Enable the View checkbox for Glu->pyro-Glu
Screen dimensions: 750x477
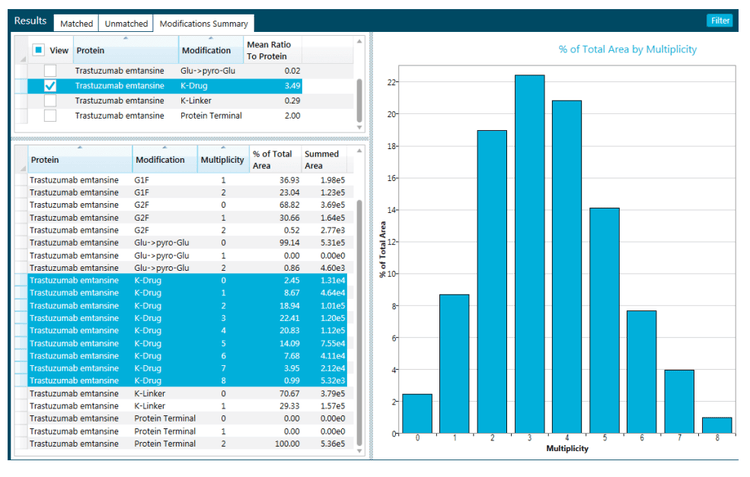(50, 71)
